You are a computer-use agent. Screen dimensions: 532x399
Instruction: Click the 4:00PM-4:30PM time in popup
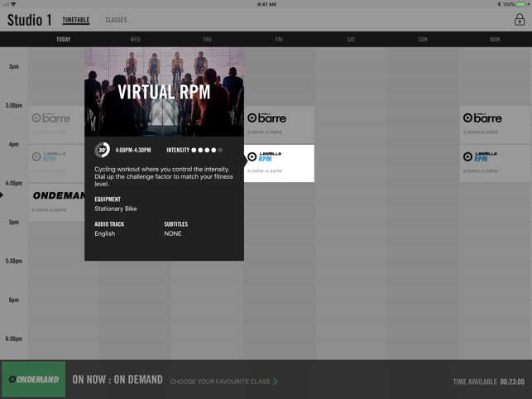[x=133, y=150]
